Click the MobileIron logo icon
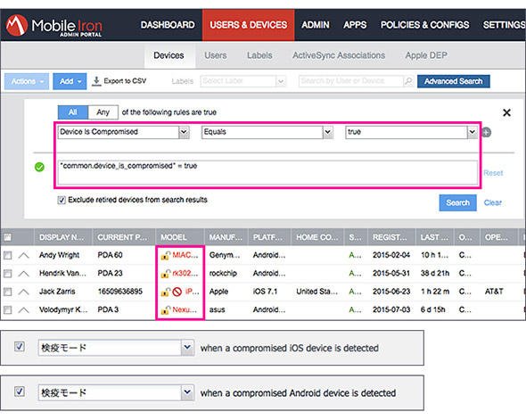 [x=16, y=25]
